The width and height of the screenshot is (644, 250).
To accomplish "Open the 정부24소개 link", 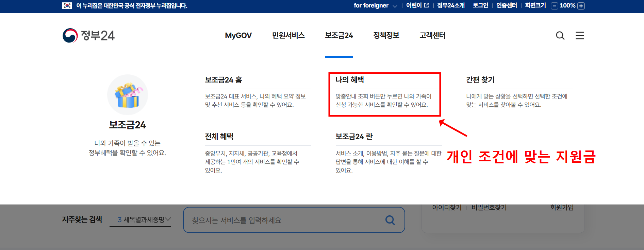I will click(451, 5).
